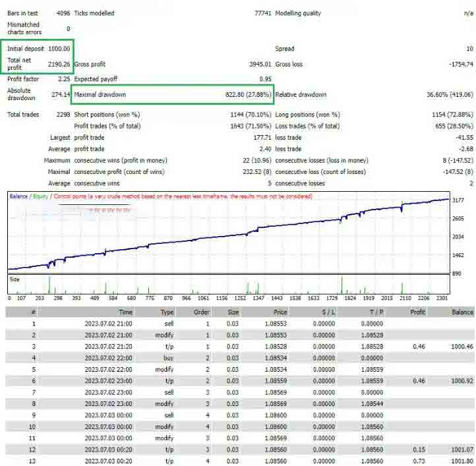Click the Profit factor value 2.25

coord(64,79)
